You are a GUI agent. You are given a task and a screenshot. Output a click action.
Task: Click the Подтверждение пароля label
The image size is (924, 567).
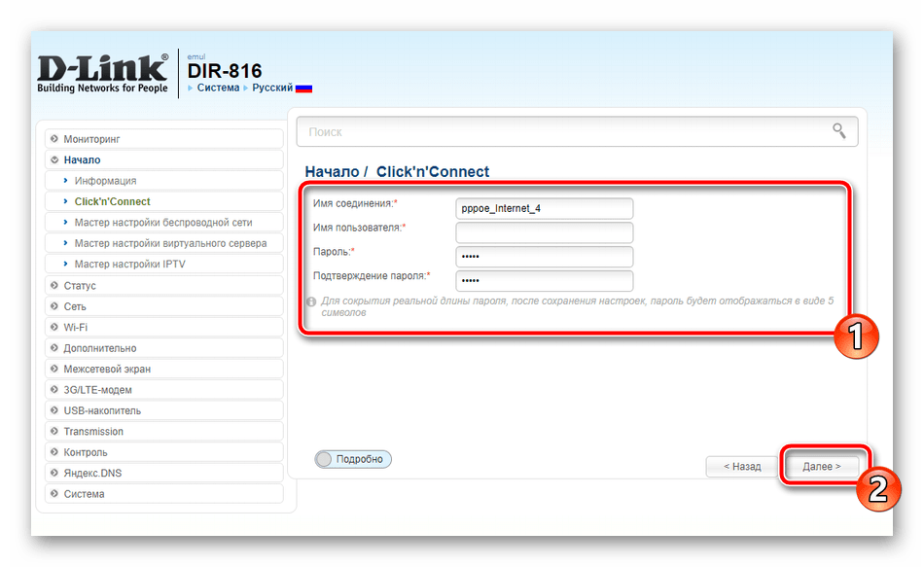(x=372, y=276)
